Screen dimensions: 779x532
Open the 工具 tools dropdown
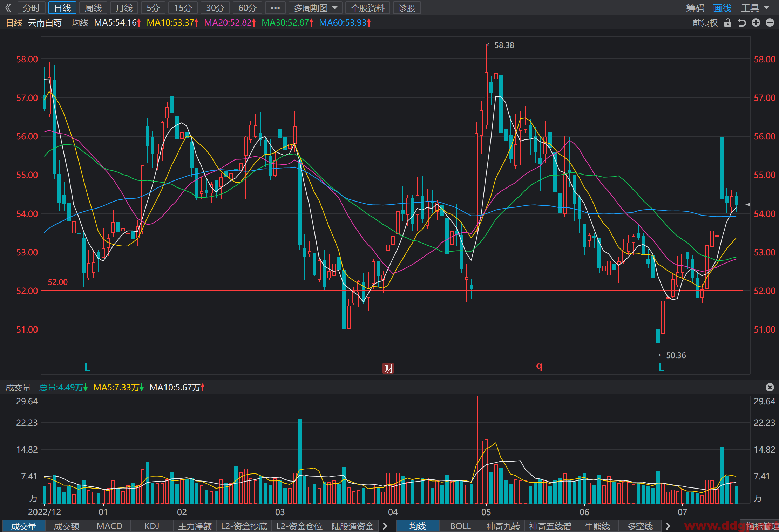pyautogui.click(x=755, y=8)
